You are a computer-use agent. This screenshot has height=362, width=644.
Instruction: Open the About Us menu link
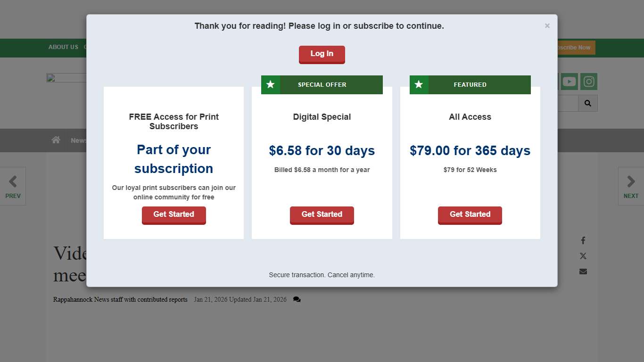tap(63, 47)
